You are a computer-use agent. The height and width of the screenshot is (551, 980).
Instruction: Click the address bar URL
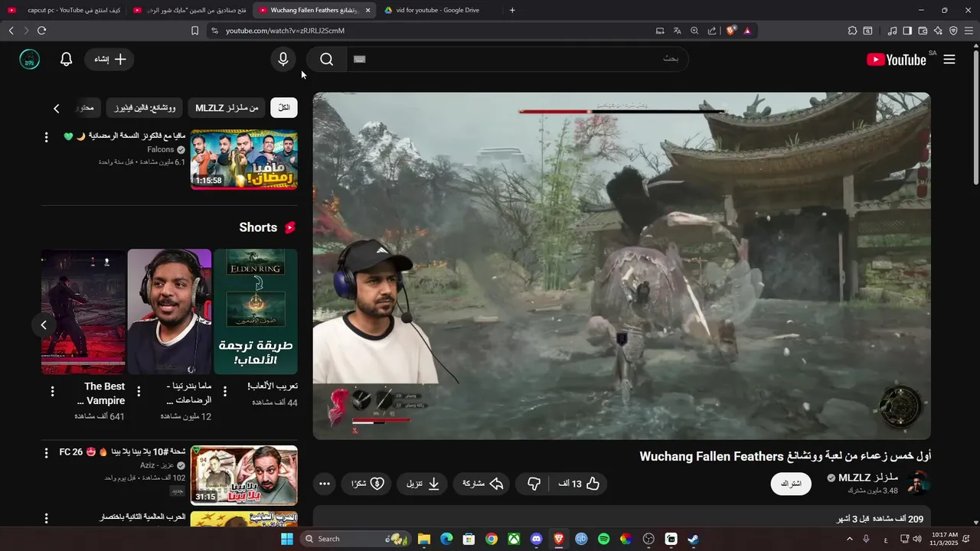(x=285, y=31)
